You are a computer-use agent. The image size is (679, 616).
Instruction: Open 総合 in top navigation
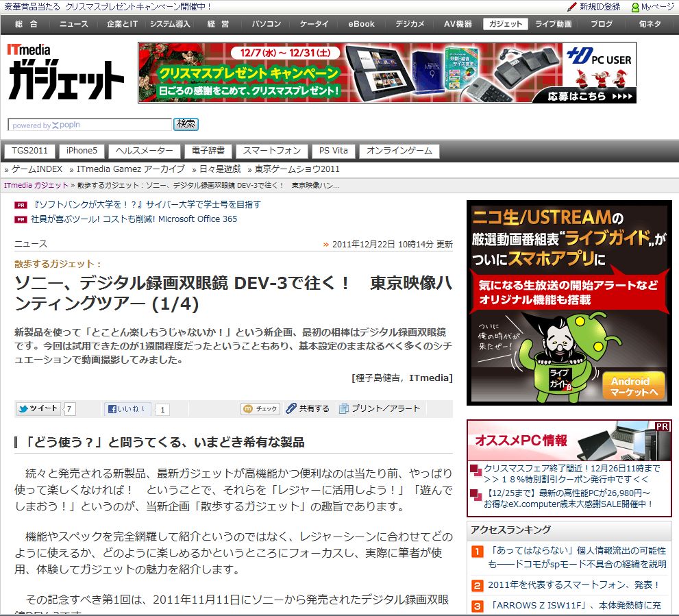tap(27, 24)
